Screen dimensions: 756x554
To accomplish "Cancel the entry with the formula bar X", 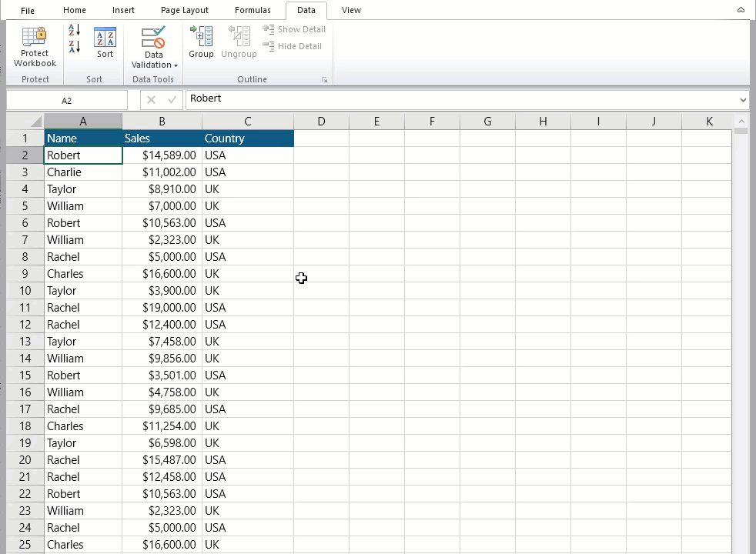I will point(151,99).
